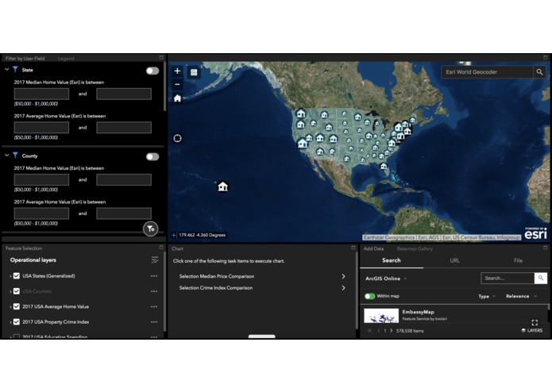Click the County filter funnel icon
The image size is (552, 392).
(16, 156)
